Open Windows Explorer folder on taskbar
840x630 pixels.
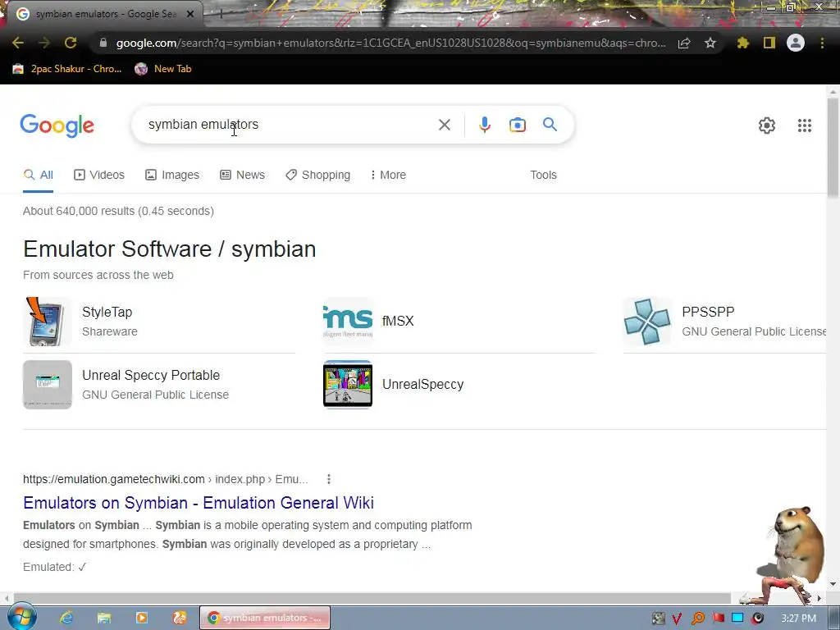[x=104, y=618]
